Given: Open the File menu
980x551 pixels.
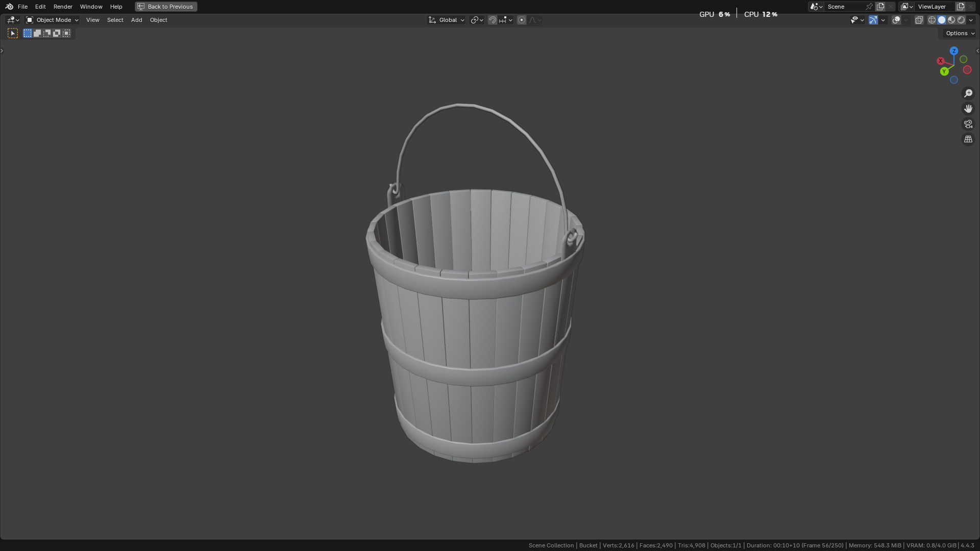Looking at the screenshot, I should [22, 7].
